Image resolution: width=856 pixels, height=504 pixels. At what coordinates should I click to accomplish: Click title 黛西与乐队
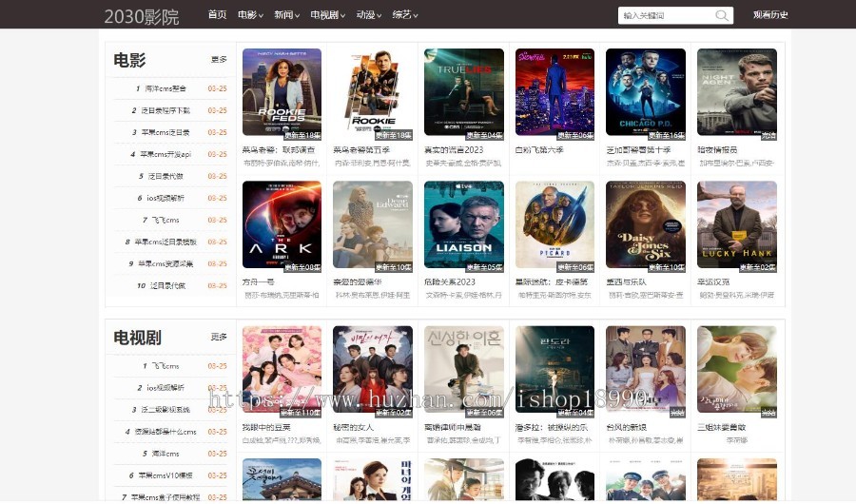point(626,282)
